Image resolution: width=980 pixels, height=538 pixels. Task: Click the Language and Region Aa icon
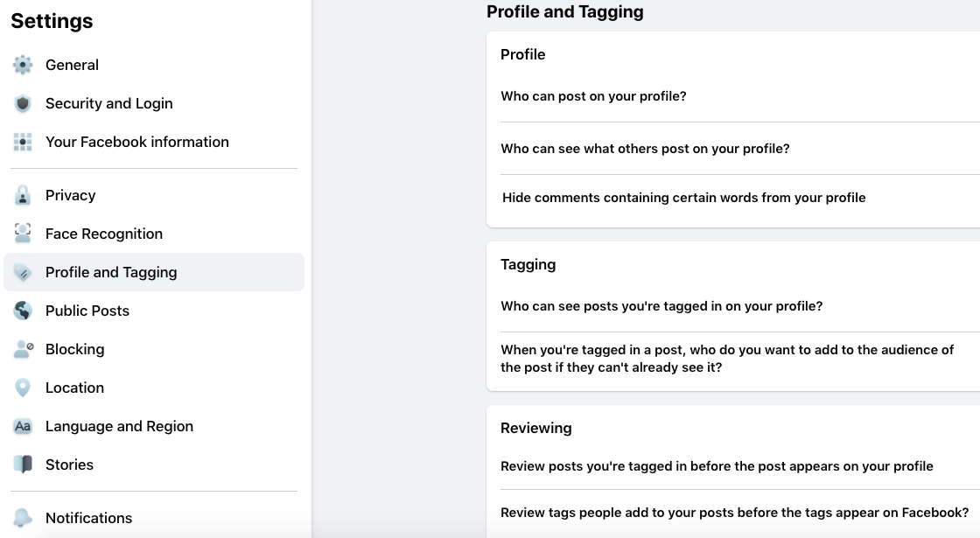[23, 426]
